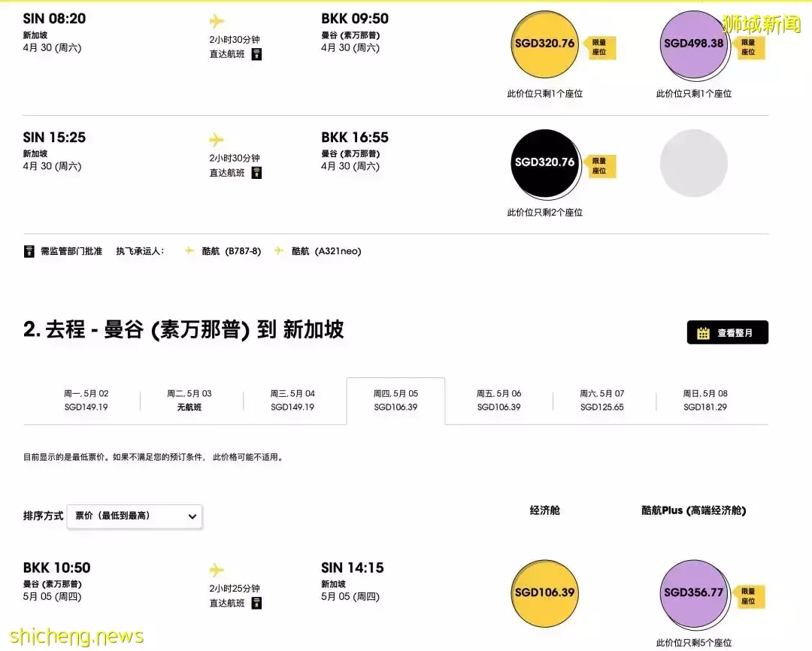
Task: Click the 限量座位 badge on the first SGD320.76 fare
Action: pos(600,47)
